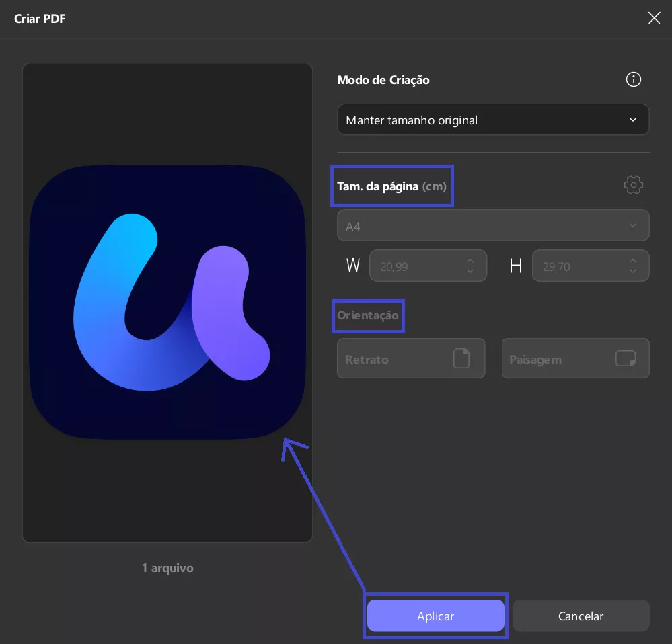Click the 'Criar PDF' dialog title
The width and height of the screenshot is (672, 644).
click(x=40, y=19)
